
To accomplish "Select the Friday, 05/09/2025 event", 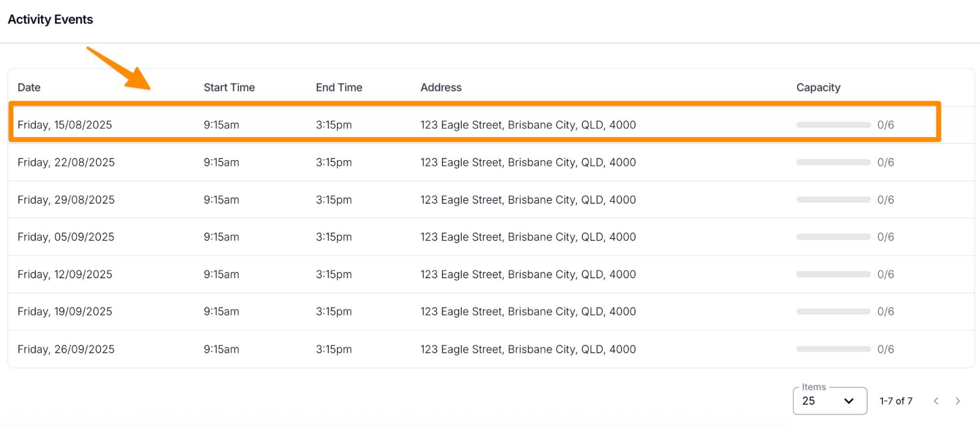I will click(66, 237).
